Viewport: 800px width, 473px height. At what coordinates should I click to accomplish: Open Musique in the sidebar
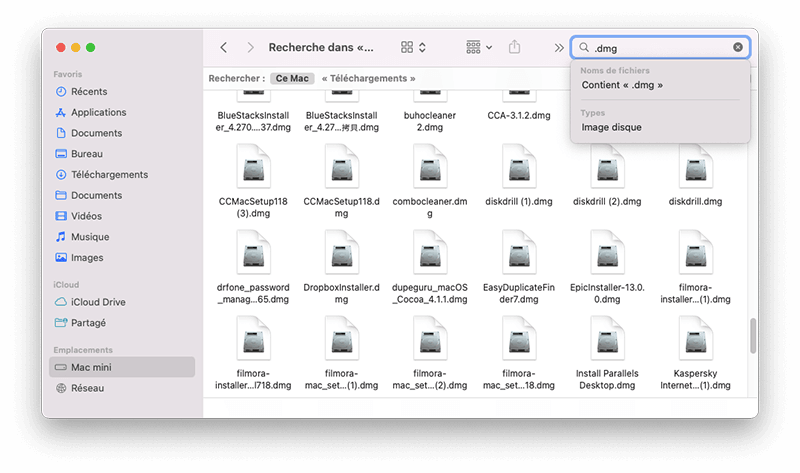coord(122,237)
